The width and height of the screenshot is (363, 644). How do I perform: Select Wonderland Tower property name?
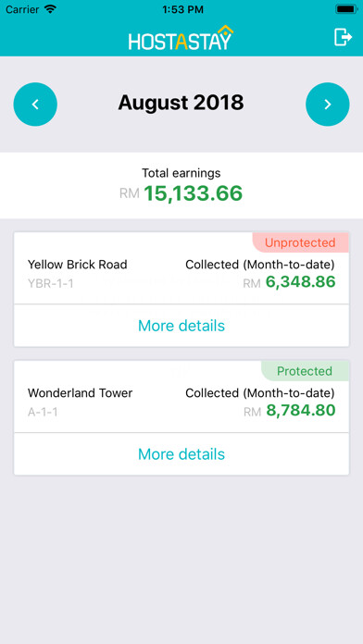click(81, 393)
